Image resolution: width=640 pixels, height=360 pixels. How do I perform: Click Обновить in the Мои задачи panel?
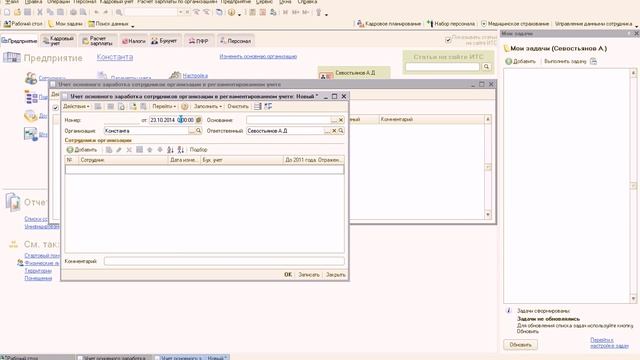(520, 344)
